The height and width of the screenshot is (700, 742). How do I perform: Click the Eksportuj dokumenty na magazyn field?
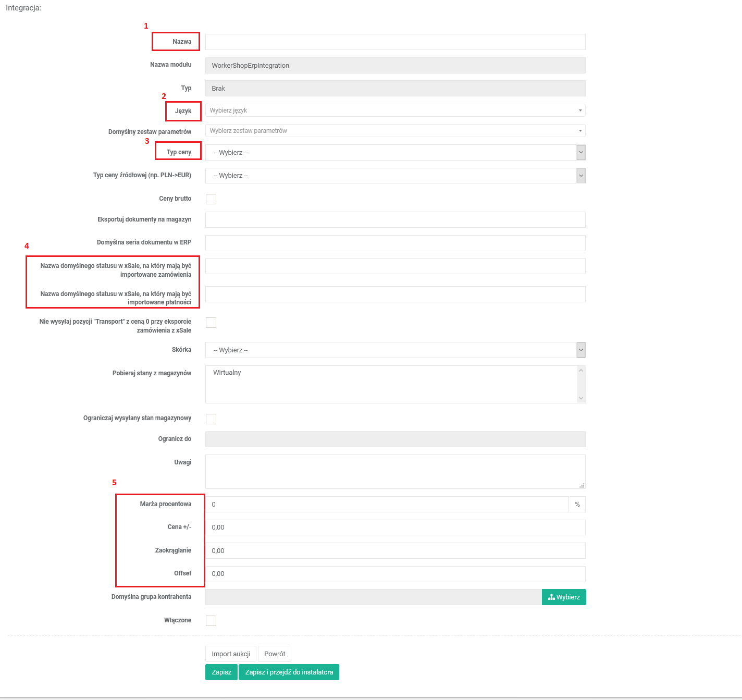click(x=395, y=220)
